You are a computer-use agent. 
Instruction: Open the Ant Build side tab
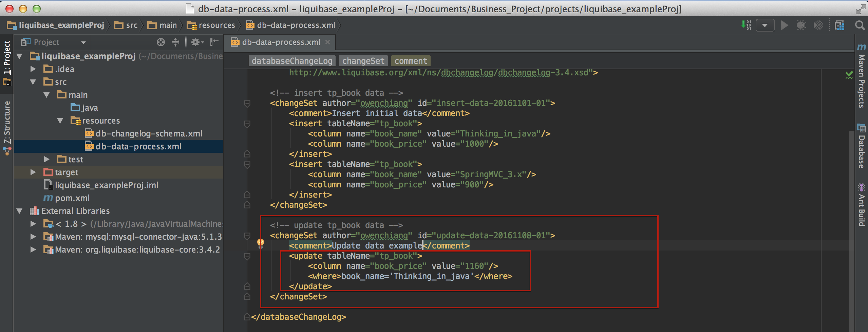pyautogui.click(x=861, y=205)
